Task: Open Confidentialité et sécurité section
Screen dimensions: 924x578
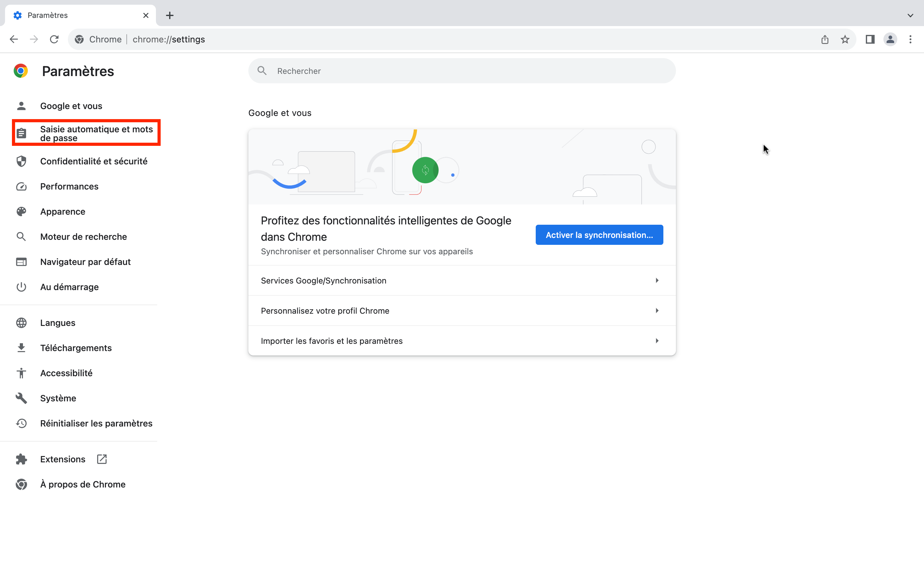Action: [94, 161]
